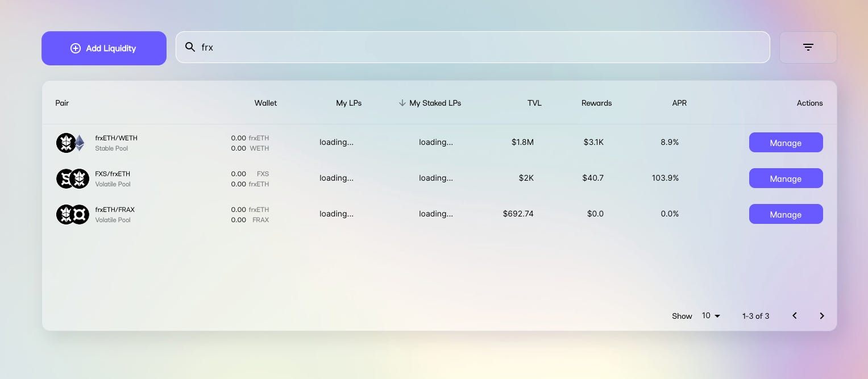
Task: Sort by the TVL column header
Action: 534,103
